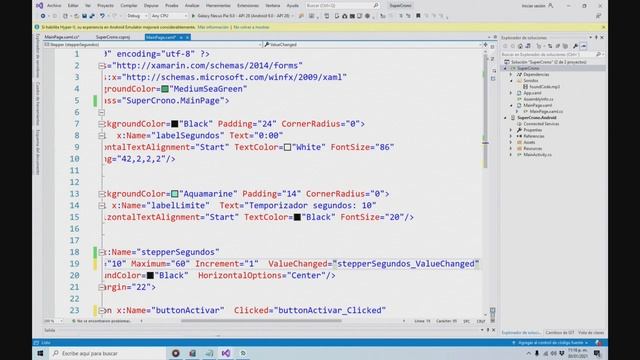Image resolution: width=640 pixels, height=360 pixels.
Task: Click the Preview Selected Items icon in Solution Explorer
Action: tap(584, 46)
